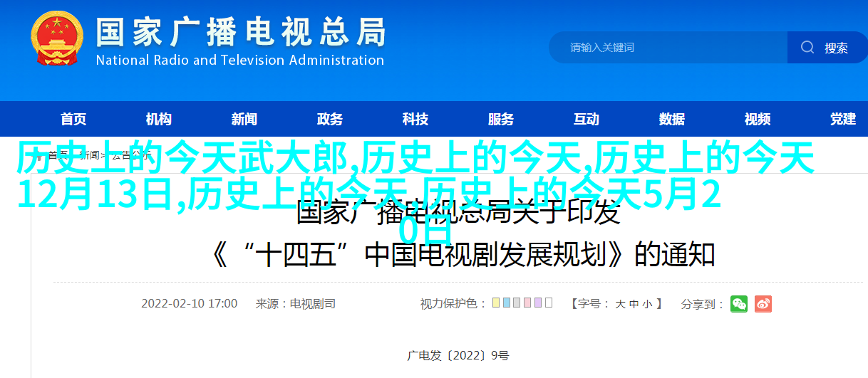Click the 国家广播电视总局 site title
868x378 pixels.
[241, 32]
